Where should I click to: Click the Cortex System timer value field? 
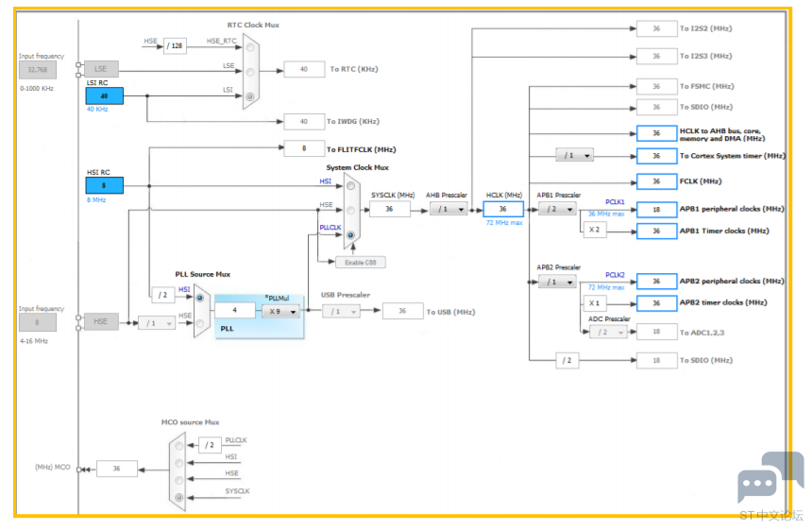[656, 156]
